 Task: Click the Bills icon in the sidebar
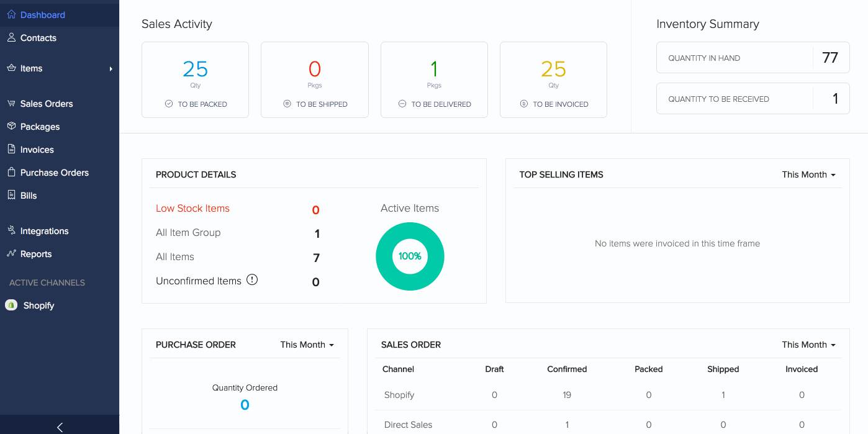(x=11, y=196)
